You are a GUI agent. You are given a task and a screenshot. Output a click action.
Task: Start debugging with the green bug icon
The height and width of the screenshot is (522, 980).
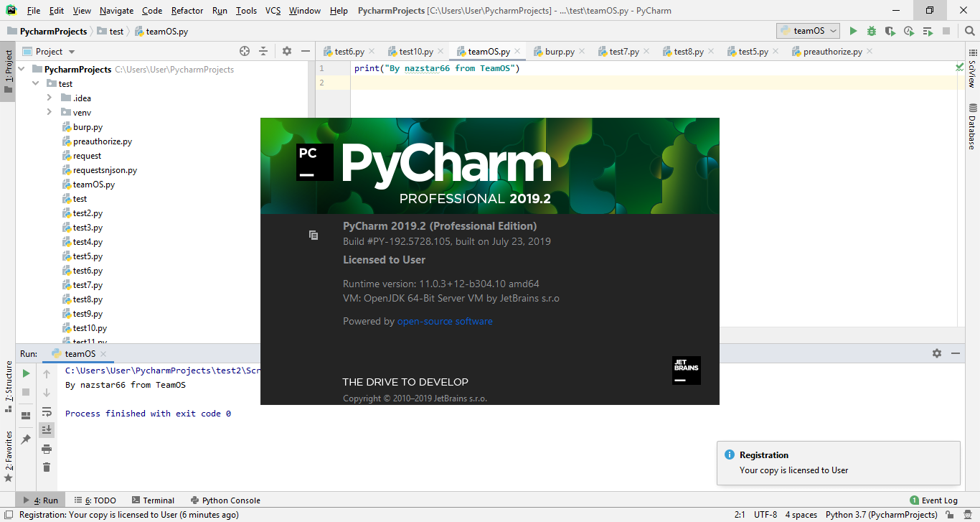[872, 31]
